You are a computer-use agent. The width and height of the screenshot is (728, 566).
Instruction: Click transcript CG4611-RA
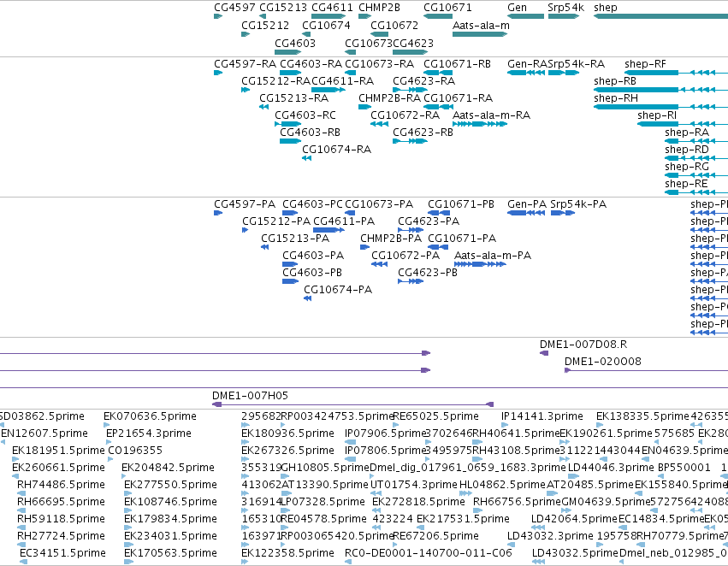[328, 90]
